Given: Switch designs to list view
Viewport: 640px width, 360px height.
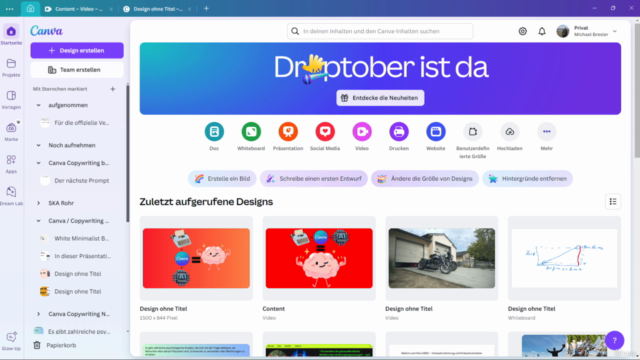Looking at the screenshot, I should pos(613,202).
